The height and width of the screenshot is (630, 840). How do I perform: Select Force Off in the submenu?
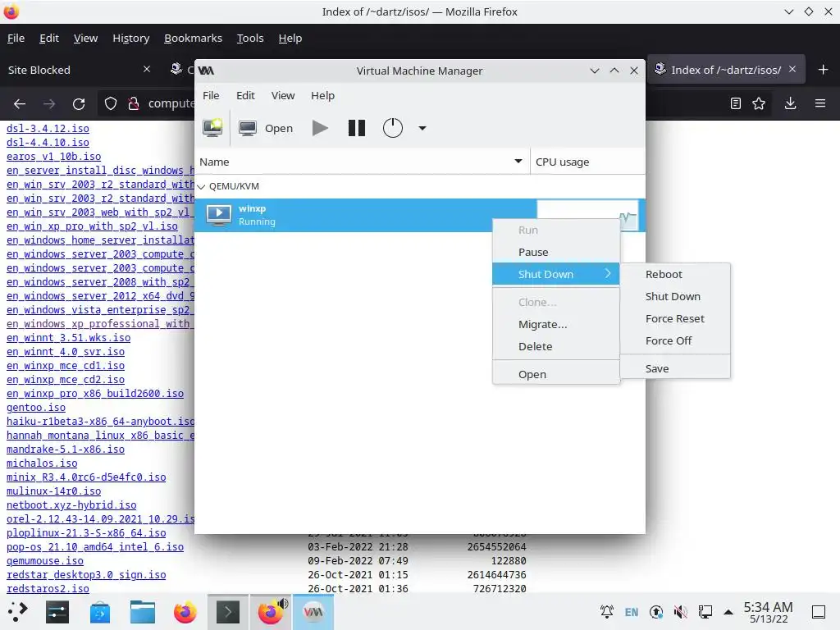tap(675, 340)
